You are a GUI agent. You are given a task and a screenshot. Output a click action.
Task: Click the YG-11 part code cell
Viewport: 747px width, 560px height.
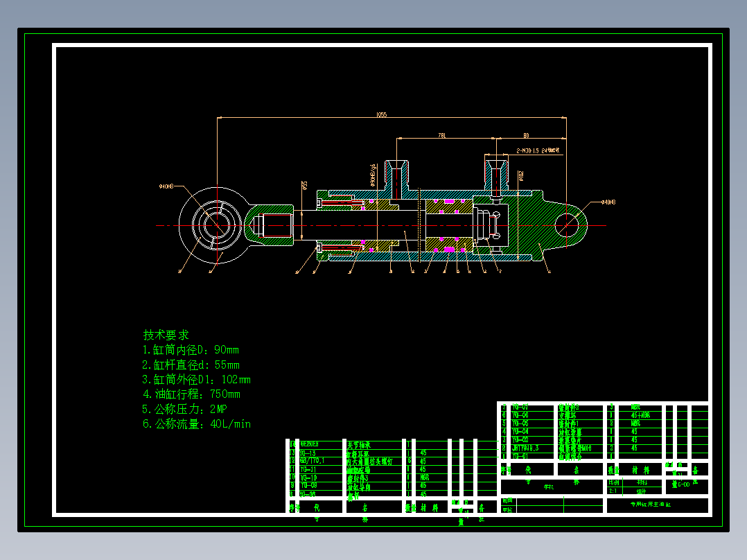pyautogui.click(x=308, y=469)
